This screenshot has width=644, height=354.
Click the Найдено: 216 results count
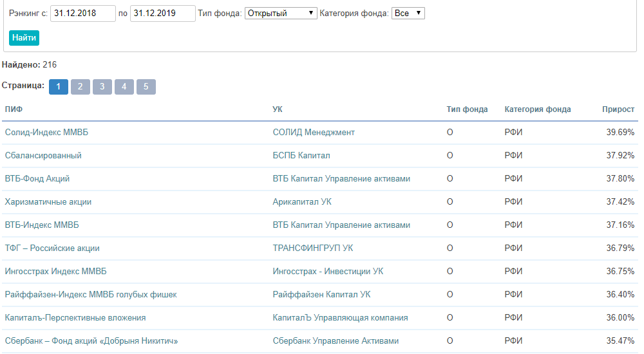(29, 65)
